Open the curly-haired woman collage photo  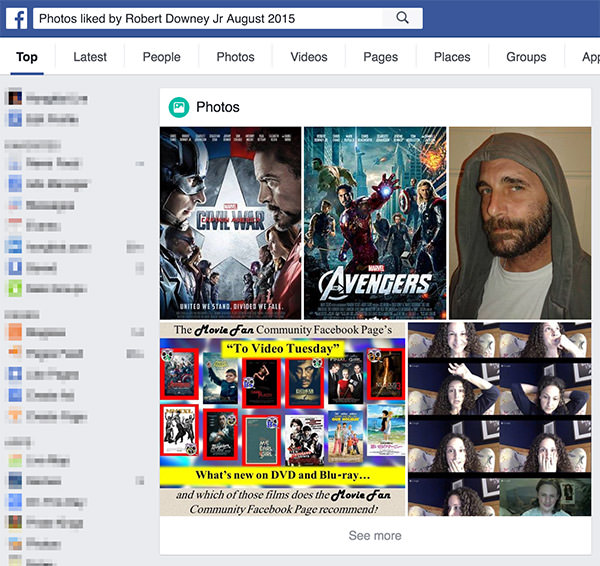point(500,419)
